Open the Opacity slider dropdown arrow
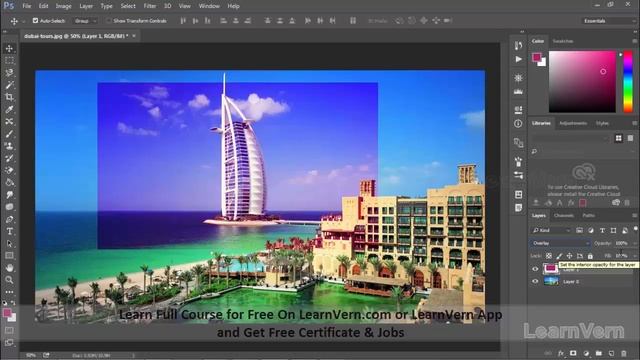Image resolution: width=640 pixels, height=360 pixels. point(635,243)
